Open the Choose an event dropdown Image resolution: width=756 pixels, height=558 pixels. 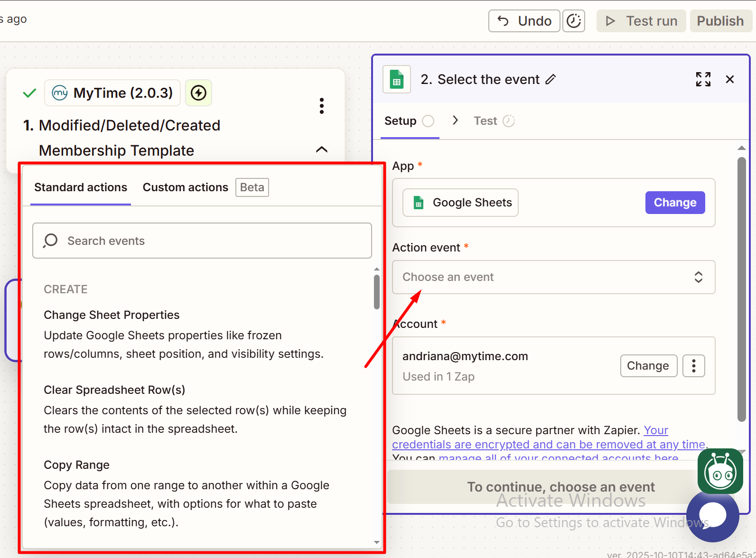tap(553, 277)
